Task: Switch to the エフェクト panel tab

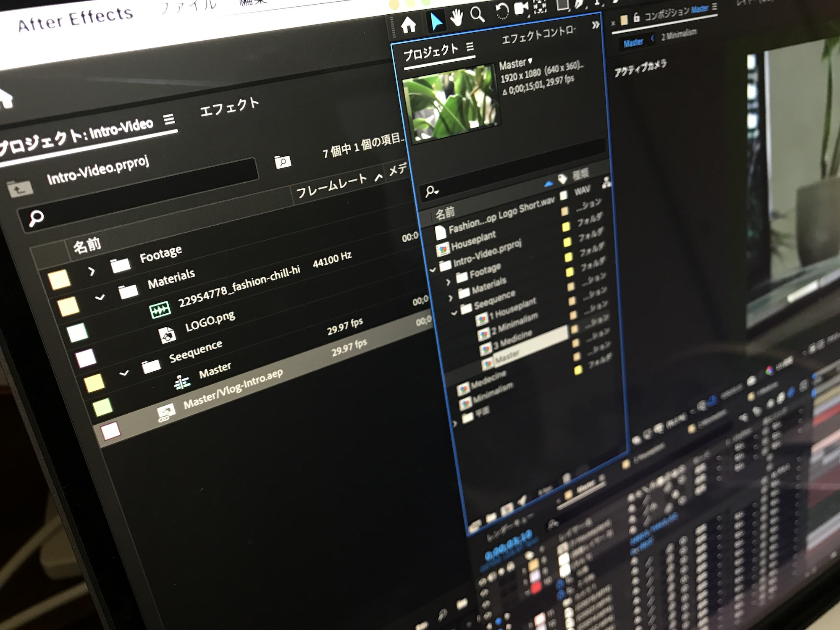Action: (229, 107)
